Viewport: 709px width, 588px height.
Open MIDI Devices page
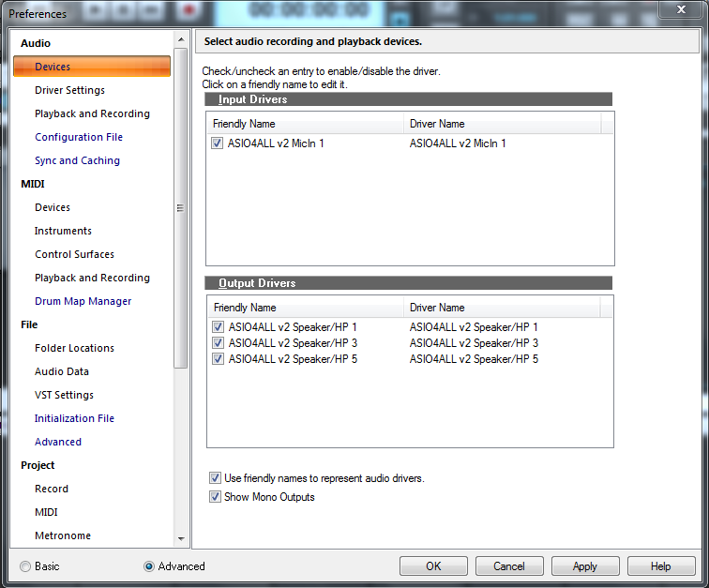(x=53, y=207)
